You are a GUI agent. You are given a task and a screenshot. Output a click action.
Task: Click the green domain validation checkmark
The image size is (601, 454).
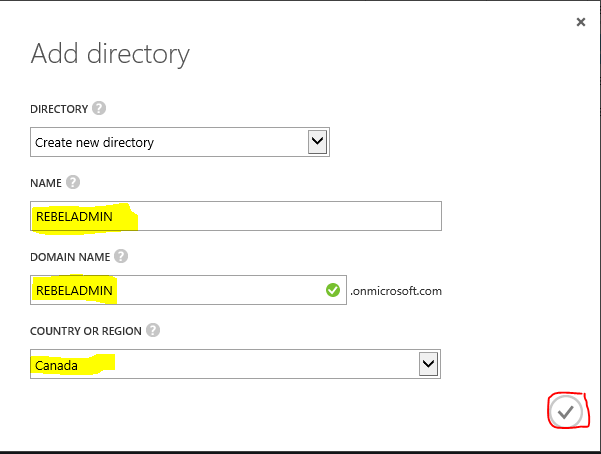(x=333, y=290)
